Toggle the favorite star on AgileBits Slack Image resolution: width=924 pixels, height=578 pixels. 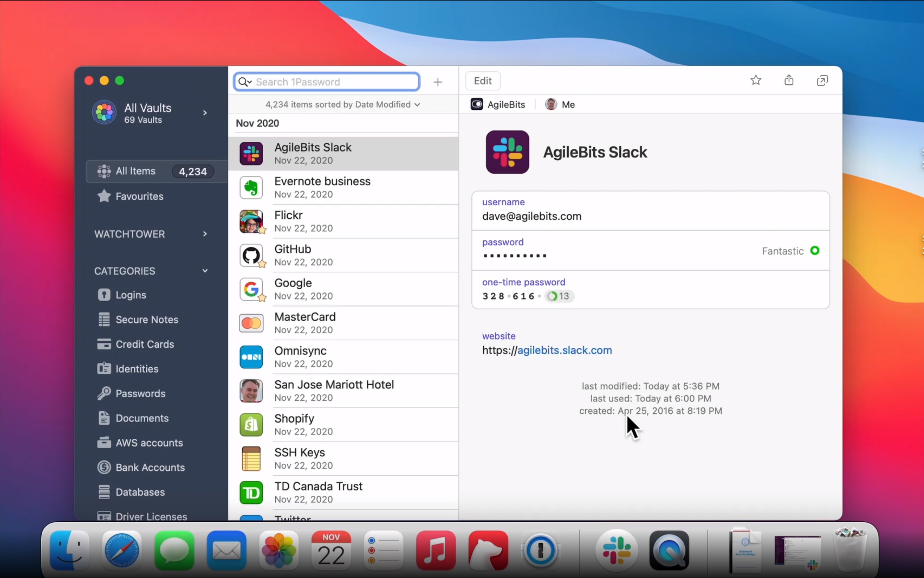tap(756, 80)
